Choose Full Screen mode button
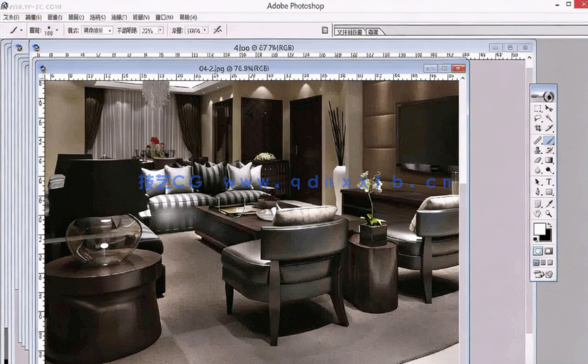 click(x=550, y=263)
